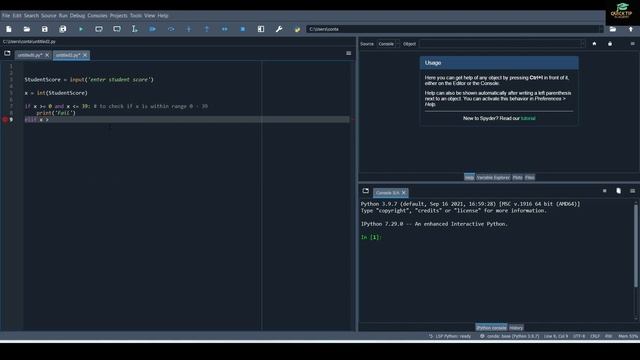
Task: Toggle the breakpoint on line 9
Action: (x=5, y=120)
